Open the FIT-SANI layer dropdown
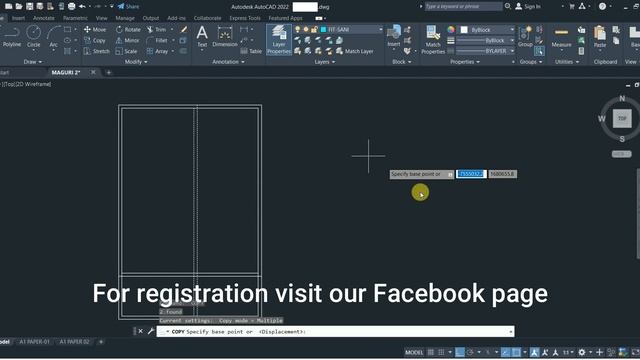 [380, 29]
